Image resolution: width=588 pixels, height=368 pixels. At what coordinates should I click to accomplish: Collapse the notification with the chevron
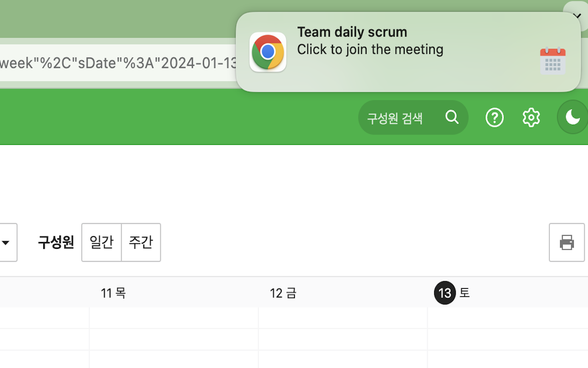point(577,16)
